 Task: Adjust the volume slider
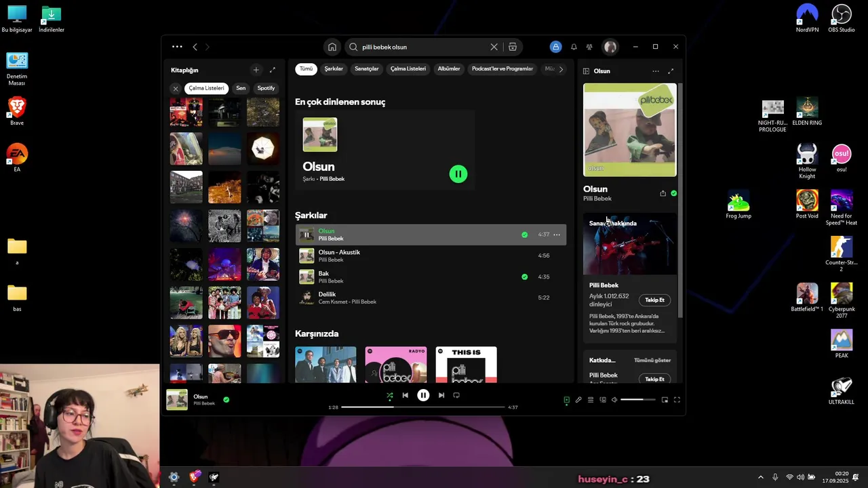pos(637,400)
